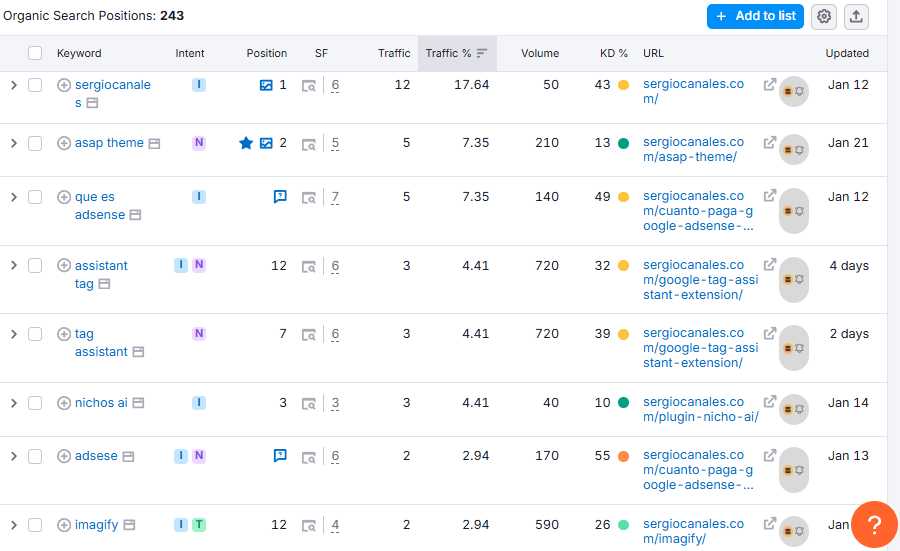Check the tag assistant row checkbox
Image resolution: width=900 pixels, height=551 pixels.
(x=35, y=334)
